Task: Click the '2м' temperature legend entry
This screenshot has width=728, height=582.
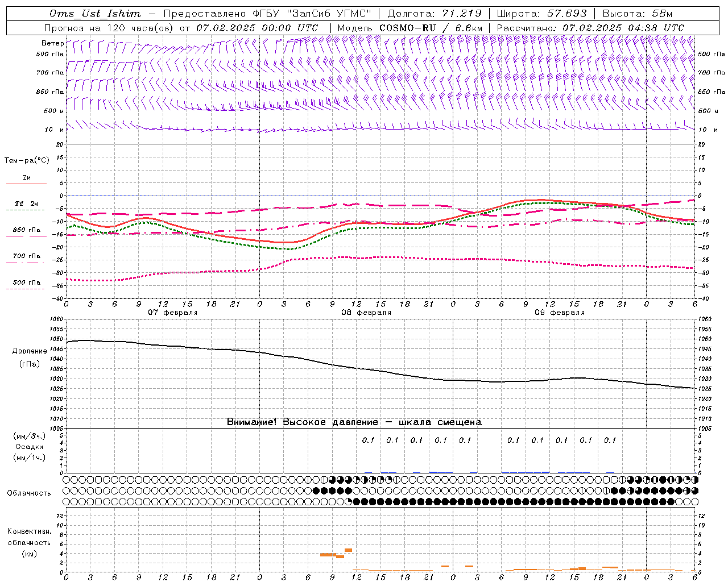Action: coord(27,178)
